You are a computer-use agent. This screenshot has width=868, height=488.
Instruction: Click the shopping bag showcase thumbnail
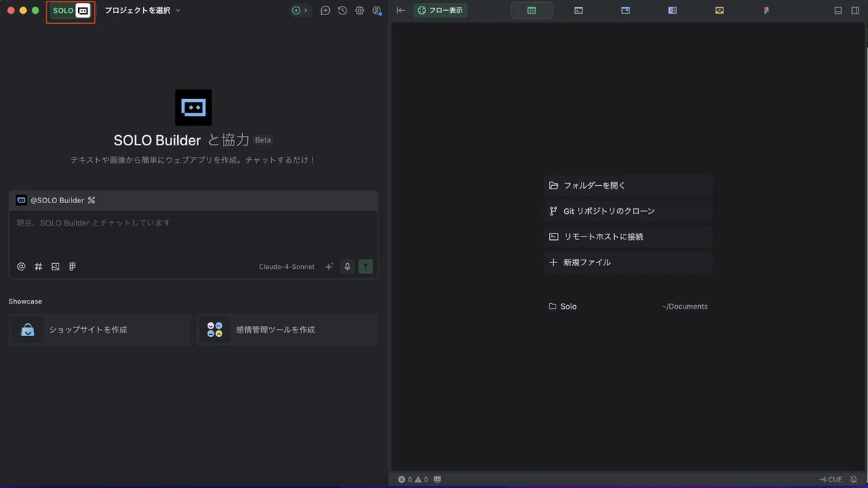(x=27, y=330)
